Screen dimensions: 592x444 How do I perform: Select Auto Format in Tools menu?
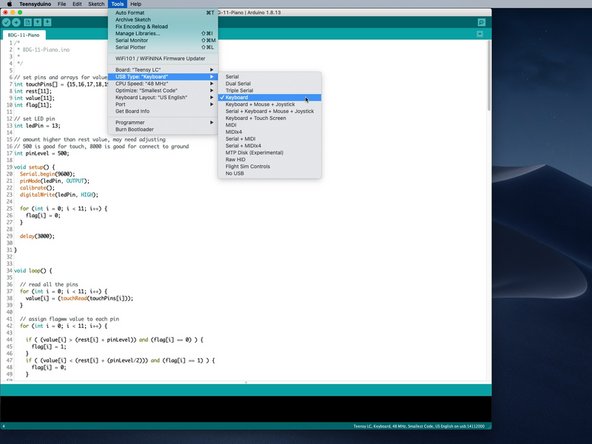coord(163,12)
